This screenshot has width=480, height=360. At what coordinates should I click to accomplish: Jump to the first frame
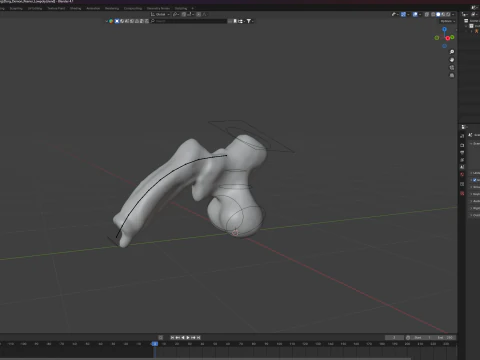tap(172, 338)
